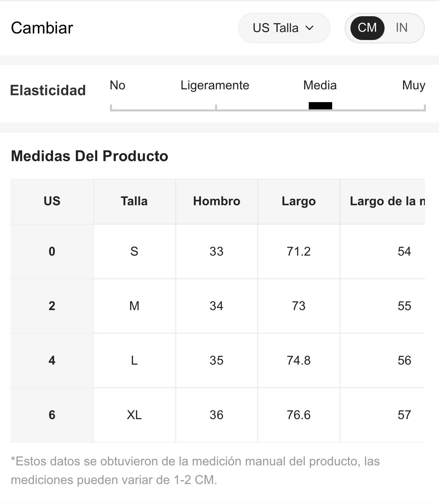Click the Muy elasticity label
Viewport: 439px width, 504px height.
tap(414, 85)
